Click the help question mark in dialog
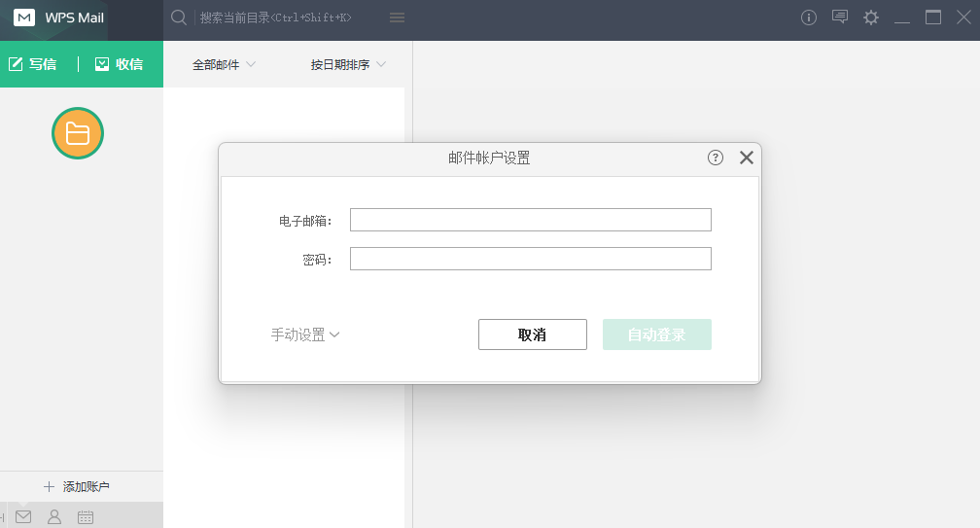The height and width of the screenshot is (528, 980). [716, 158]
